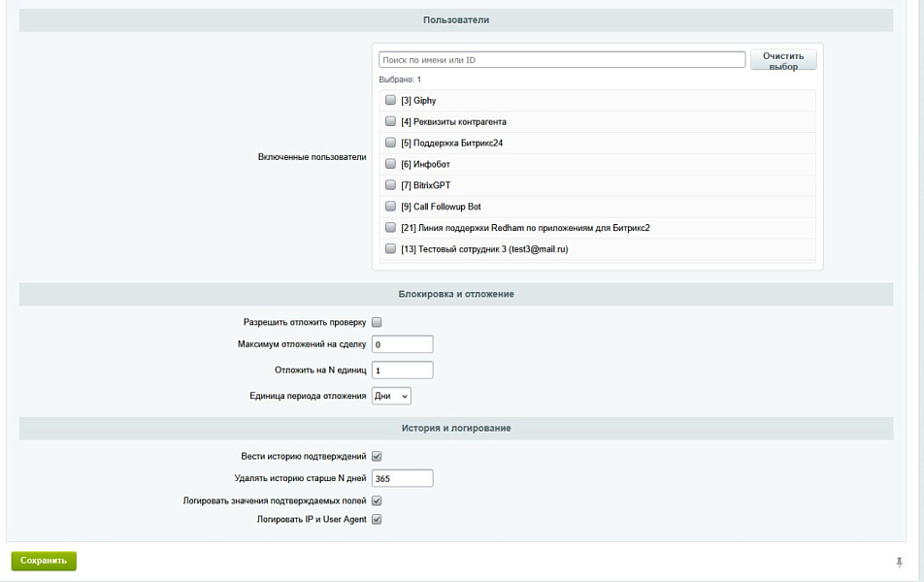Check the [3] Giphy user checkbox

point(390,100)
